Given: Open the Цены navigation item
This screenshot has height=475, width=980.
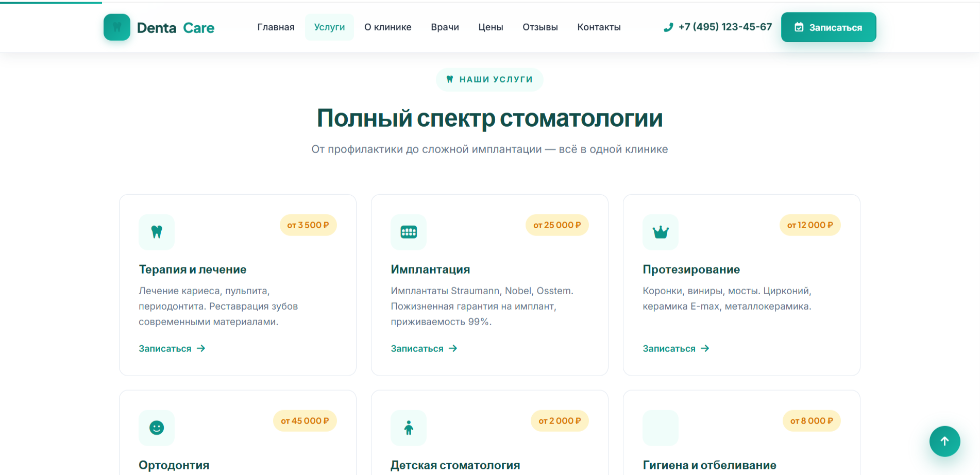Looking at the screenshot, I should click(x=491, y=27).
